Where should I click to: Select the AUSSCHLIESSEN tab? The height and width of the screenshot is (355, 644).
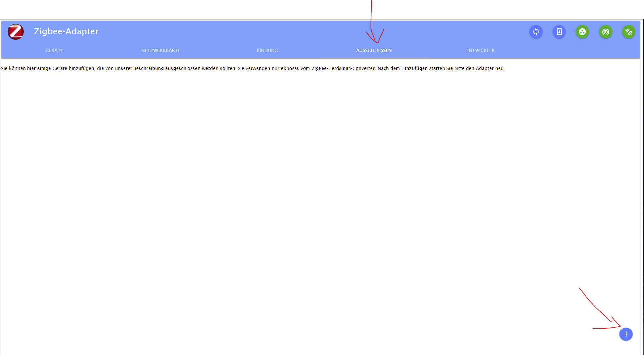click(x=374, y=50)
